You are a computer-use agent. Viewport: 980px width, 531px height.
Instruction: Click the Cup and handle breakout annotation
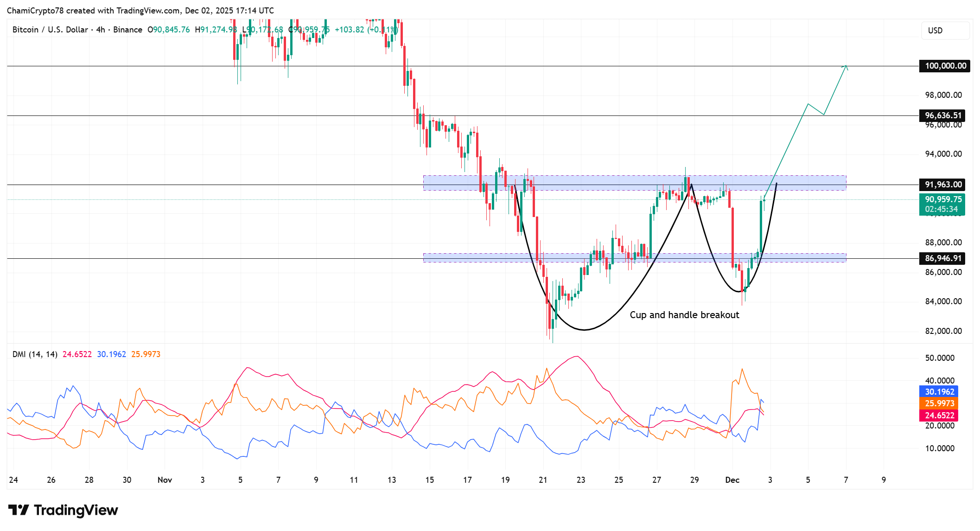685,315
